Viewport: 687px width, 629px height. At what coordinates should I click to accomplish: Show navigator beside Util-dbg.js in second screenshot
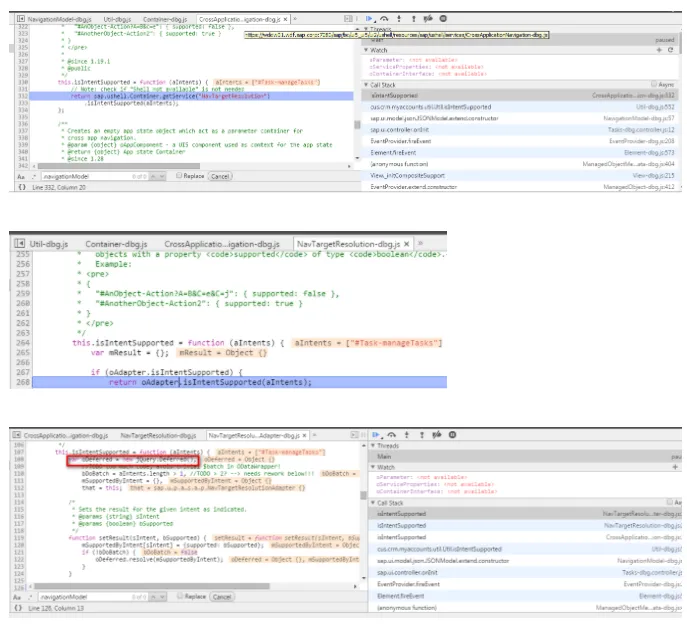[19, 244]
